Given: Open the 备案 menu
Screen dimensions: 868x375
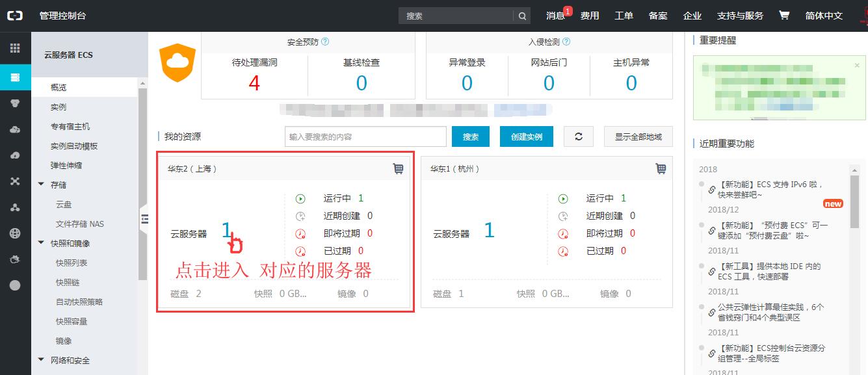Looking at the screenshot, I should (x=658, y=16).
